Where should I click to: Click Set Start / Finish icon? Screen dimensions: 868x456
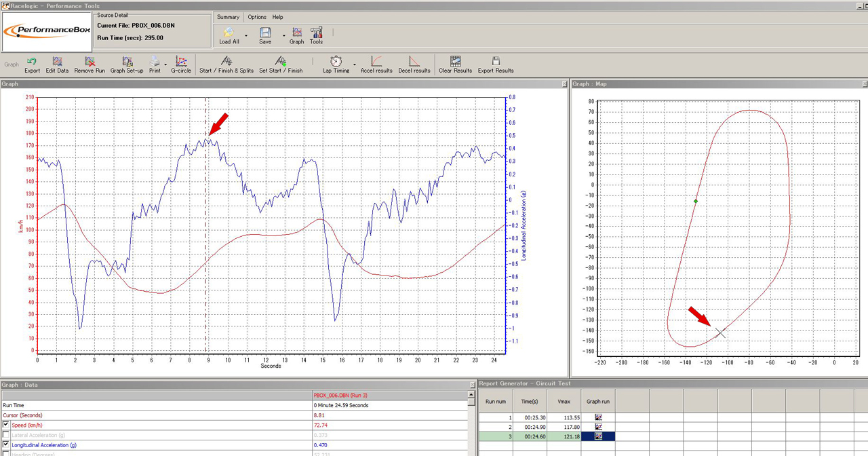click(281, 62)
